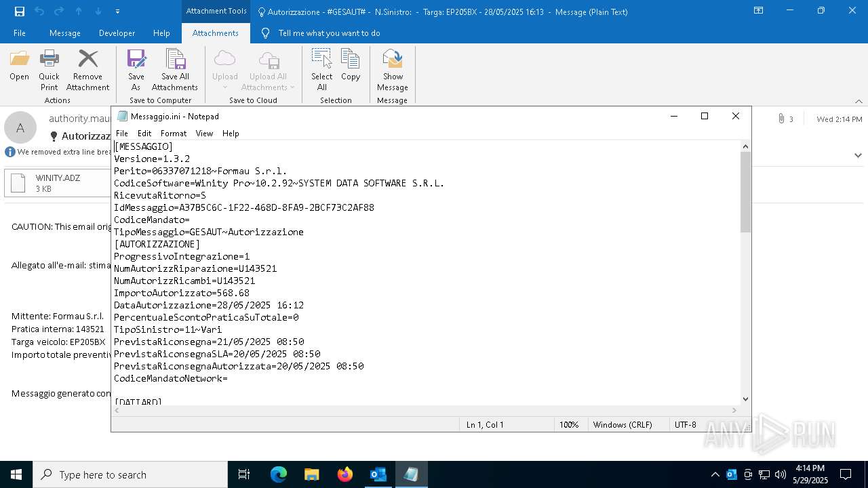Open File Explorer from the taskbar

(311, 474)
